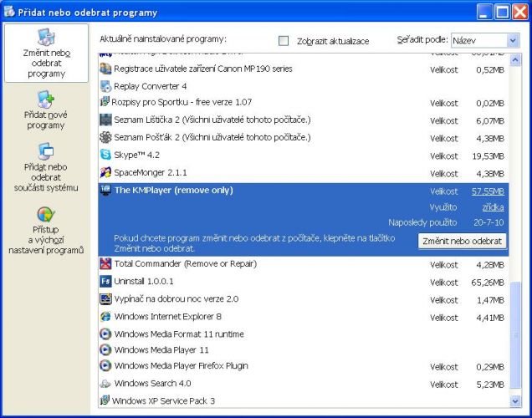This screenshot has width=532, height=418.
Task: Click the Seznam Pošťák 2 icon
Action: 105,137
